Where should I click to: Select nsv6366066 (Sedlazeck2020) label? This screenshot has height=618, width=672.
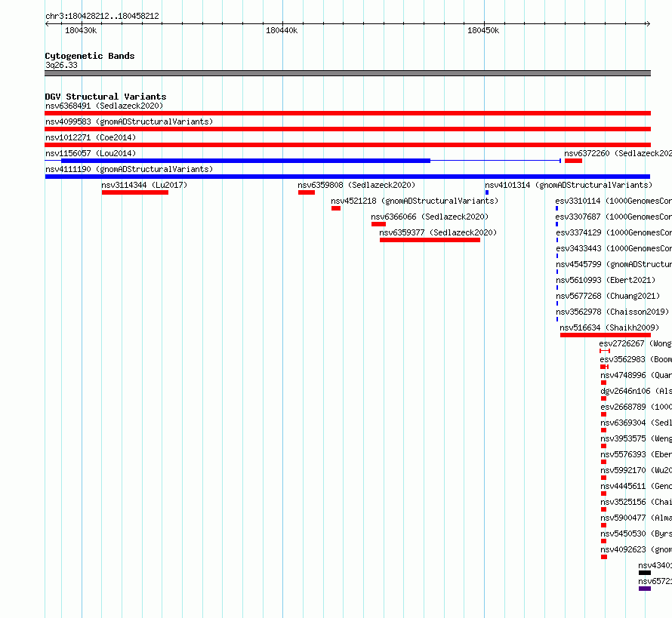tap(430, 217)
